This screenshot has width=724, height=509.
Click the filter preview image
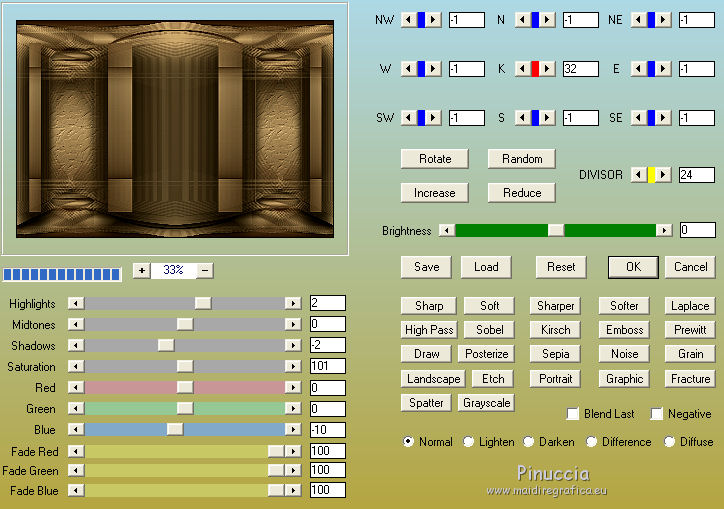(x=175, y=127)
